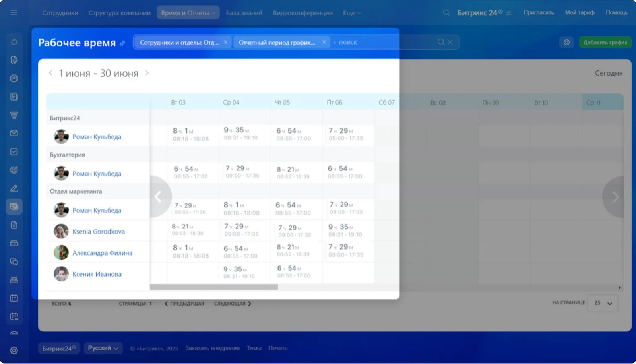Go to previous month arrow

pyautogui.click(x=50, y=73)
